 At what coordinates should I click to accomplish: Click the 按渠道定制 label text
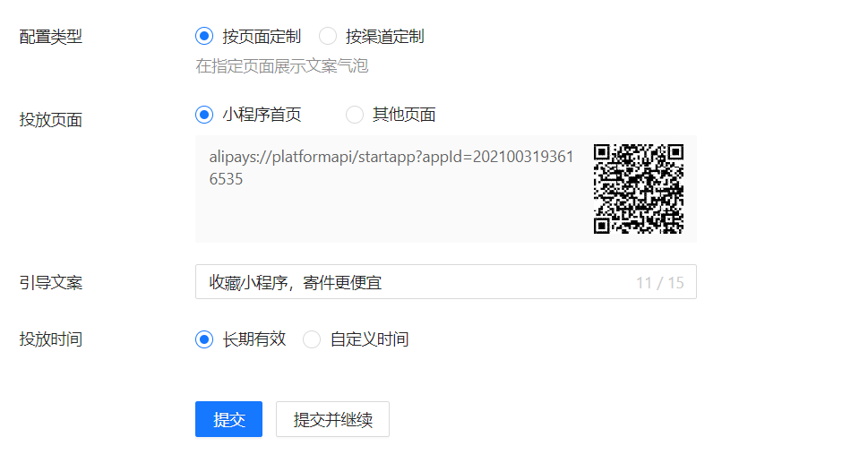click(x=385, y=37)
